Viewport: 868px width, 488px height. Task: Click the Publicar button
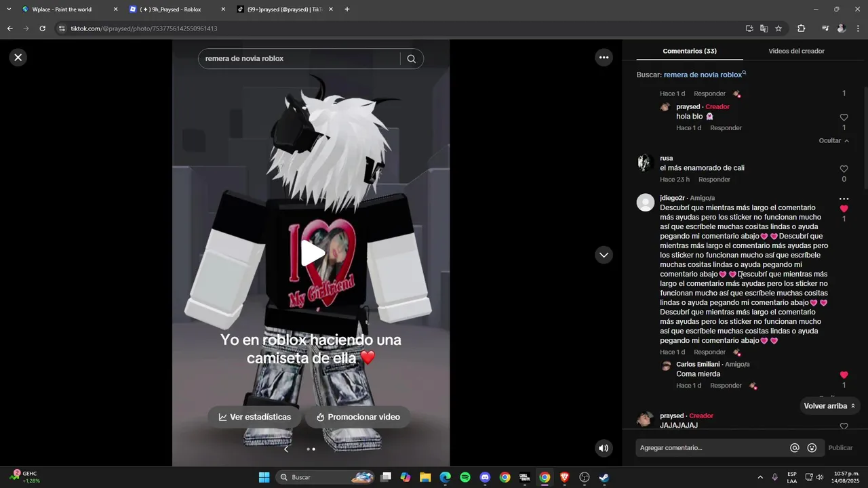click(840, 448)
